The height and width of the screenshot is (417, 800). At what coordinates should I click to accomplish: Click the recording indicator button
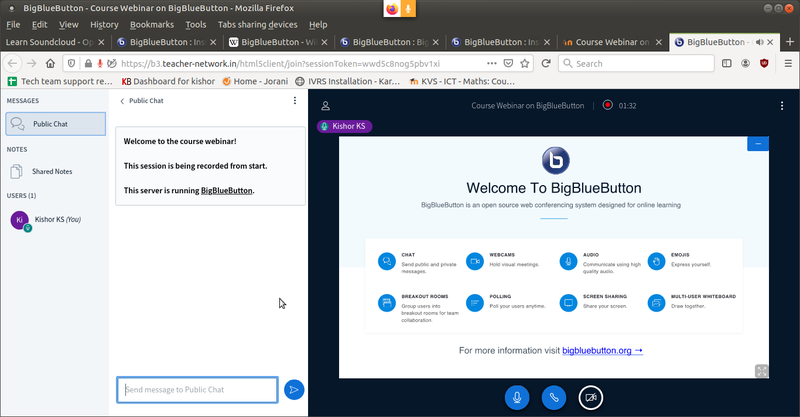(x=607, y=105)
